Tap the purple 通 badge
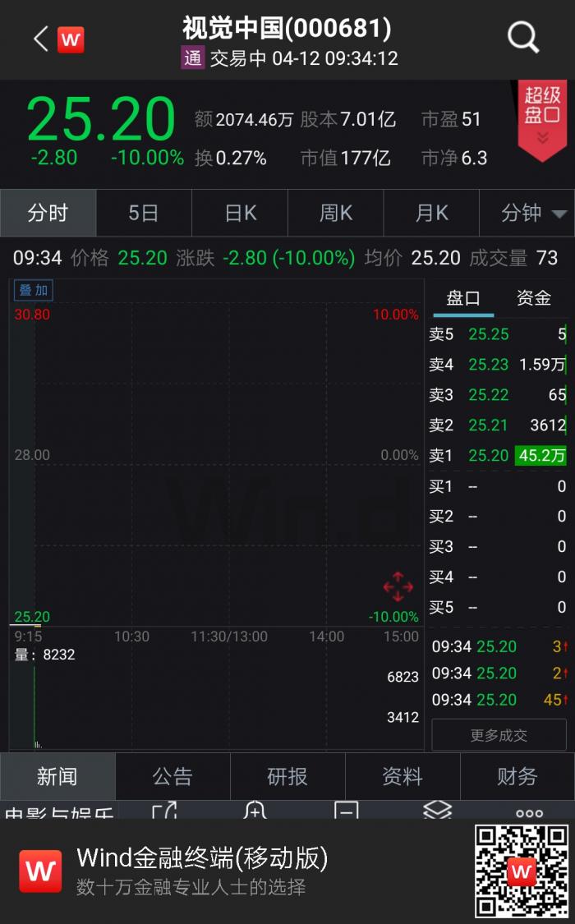Viewport: 575px width, 924px height. coord(192,58)
